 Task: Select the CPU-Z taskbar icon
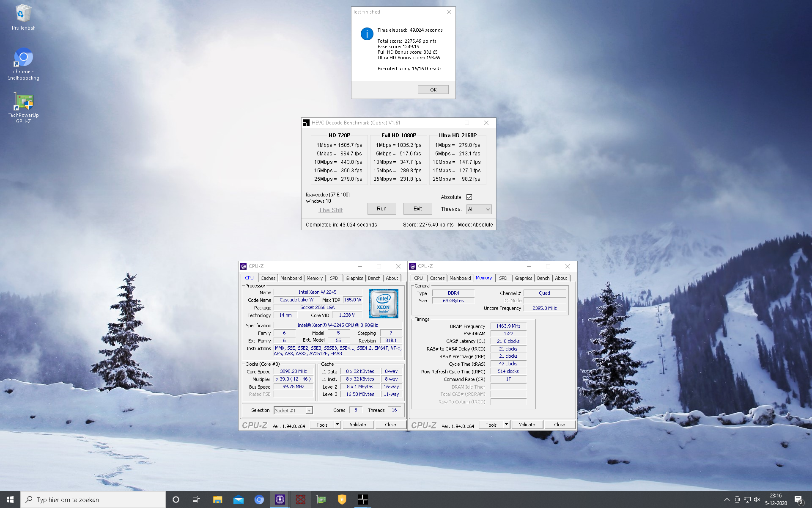[x=280, y=500]
